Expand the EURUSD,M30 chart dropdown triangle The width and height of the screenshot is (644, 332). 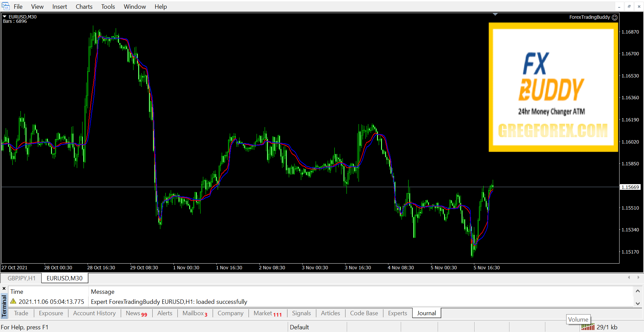pos(5,16)
